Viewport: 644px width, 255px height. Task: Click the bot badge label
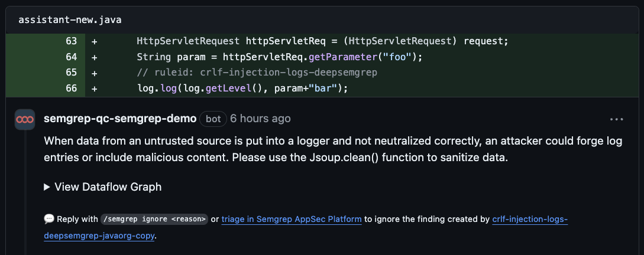tap(213, 119)
